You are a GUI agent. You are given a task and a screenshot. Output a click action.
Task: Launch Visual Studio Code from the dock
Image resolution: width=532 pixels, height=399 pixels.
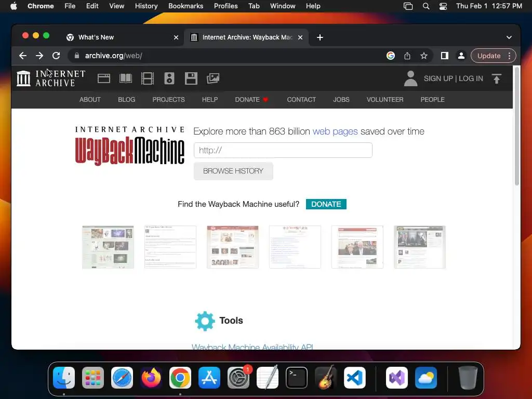[x=355, y=378]
